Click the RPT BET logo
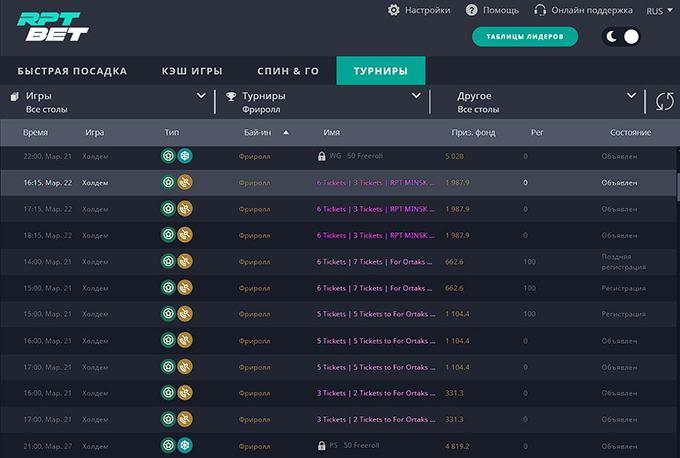The image size is (680, 458). click(x=53, y=26)
